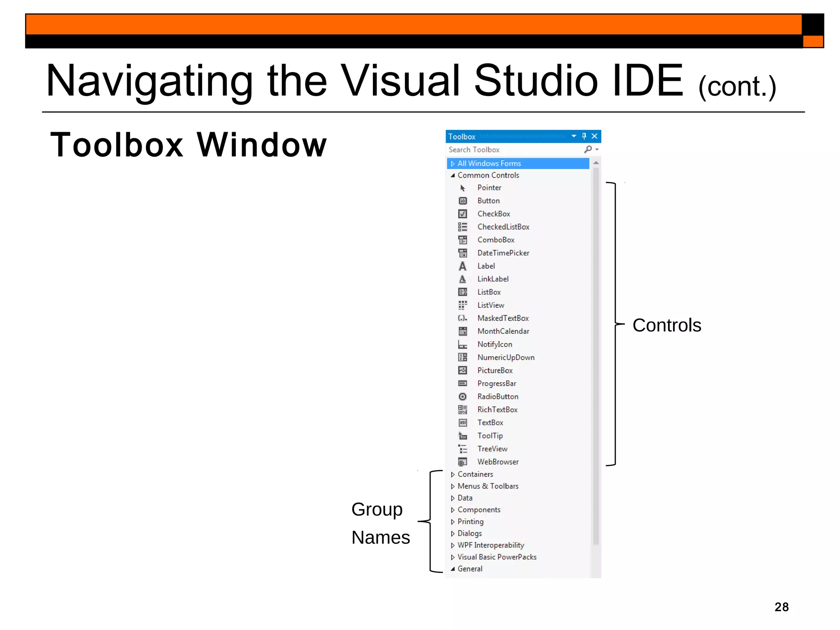Select the MonthCalendar control icon

[463, 331]
